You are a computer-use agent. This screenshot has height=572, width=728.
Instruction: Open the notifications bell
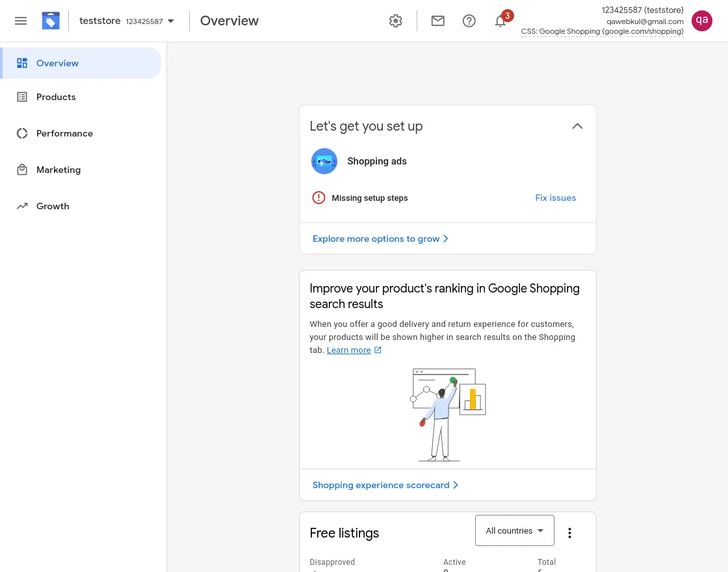(x=500, y=21)
